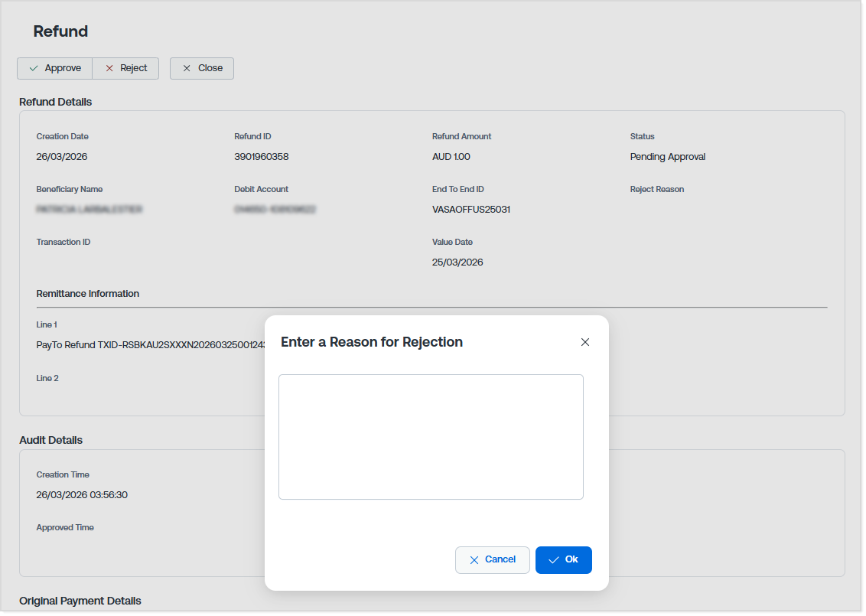Image resolution: width=866 pixels, height=616 pixels.
Task: Click the Audit Details heading
Action: coord(50,440)
